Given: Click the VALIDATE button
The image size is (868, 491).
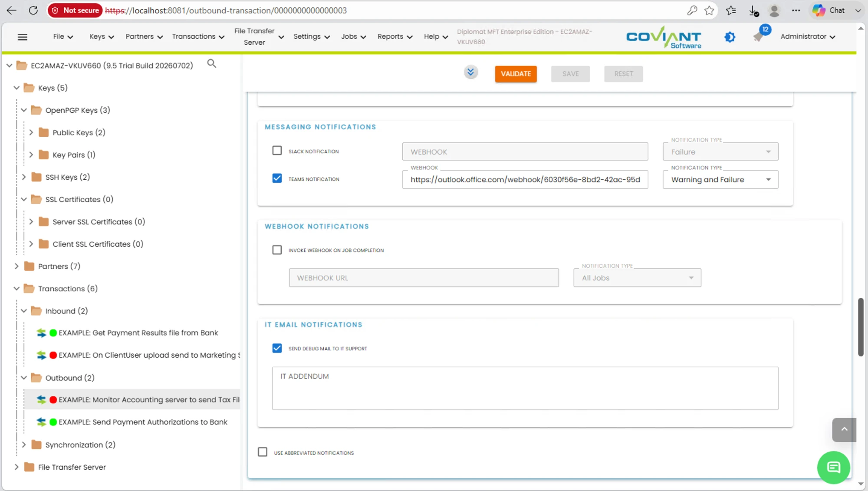Looking at the screenshot, I should point(516,74).
